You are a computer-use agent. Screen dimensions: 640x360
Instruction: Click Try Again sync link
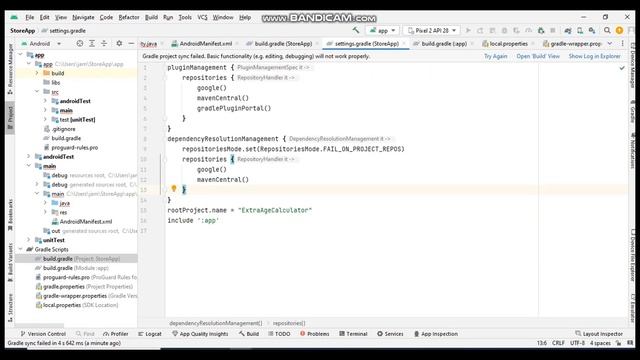tap(496, 56)
